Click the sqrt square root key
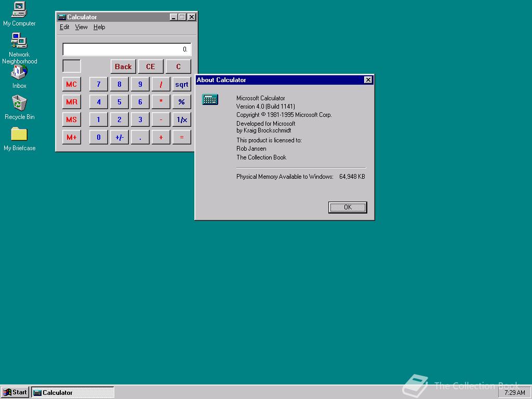This screenshot has height=399, width=532. [x=181, y=84]
